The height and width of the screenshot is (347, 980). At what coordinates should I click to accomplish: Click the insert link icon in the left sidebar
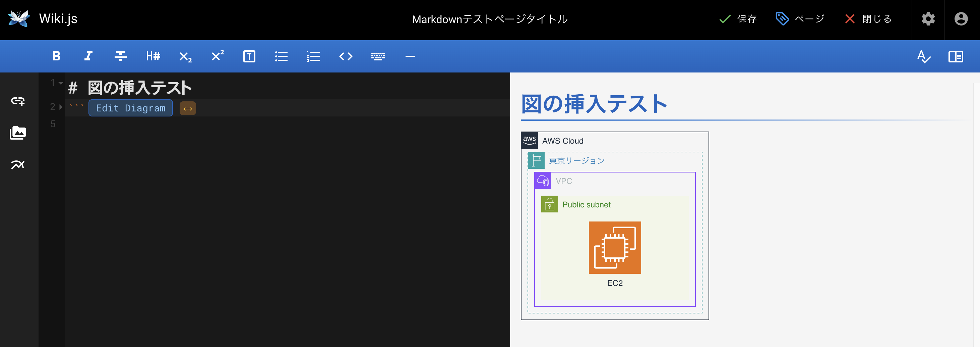click(18, 102)
